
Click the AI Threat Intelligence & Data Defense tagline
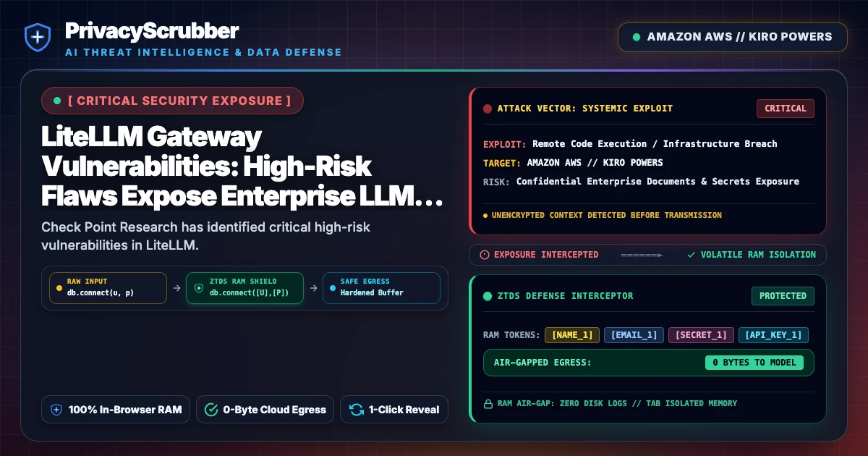(203, 52)
